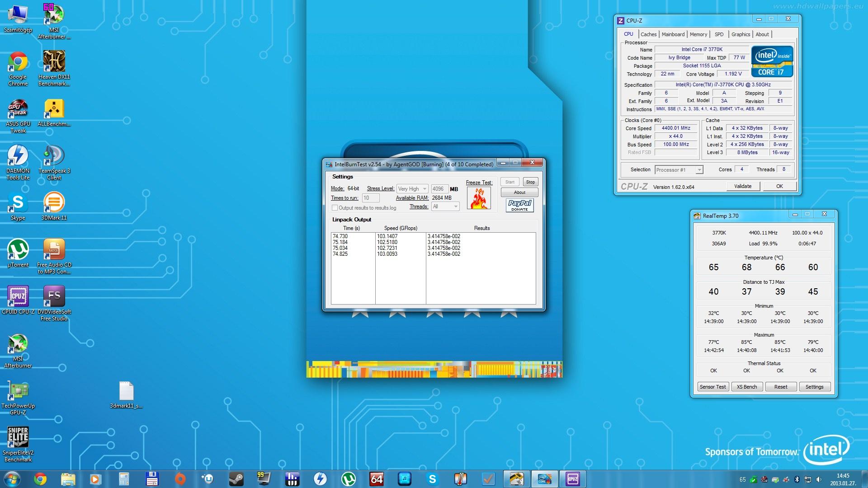Image resolution: width=868 pixels, height=488 pixels.
Task: Open the Windows Start button
Action: click(x=12, y=479)
